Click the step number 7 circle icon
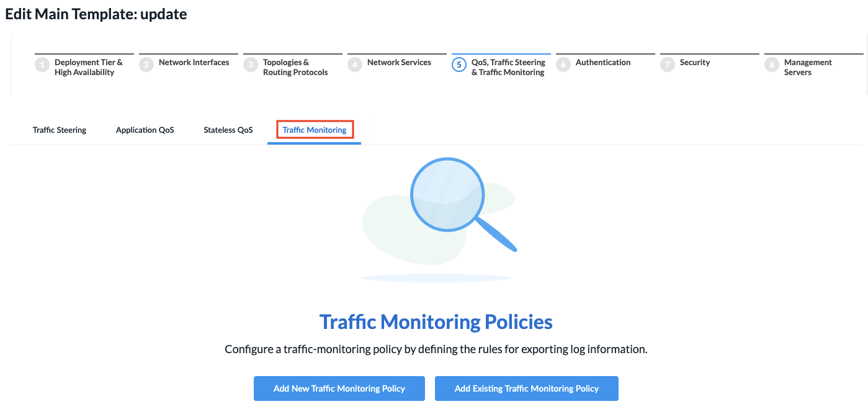Viewport: 868px width, 409px height. click(668, 65)
